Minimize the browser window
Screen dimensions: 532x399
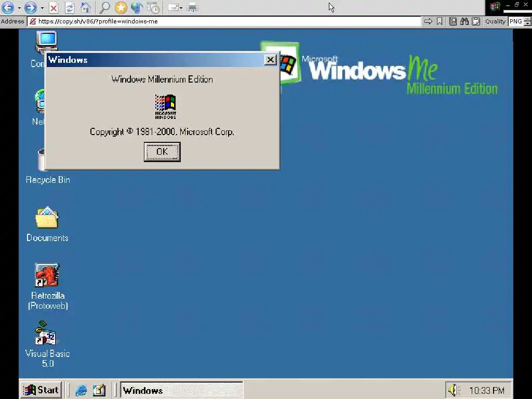coord(508,5)
